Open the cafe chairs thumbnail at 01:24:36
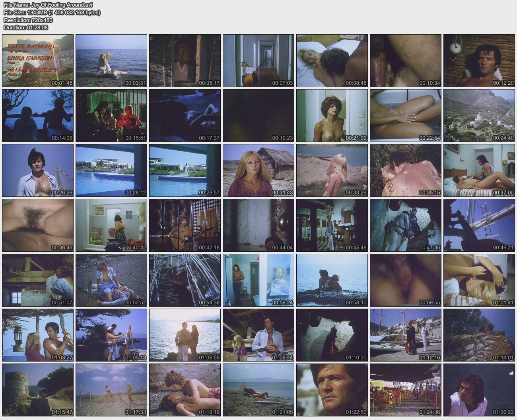The height and width of the screenshot is (420, 517). tap(405, 390)
